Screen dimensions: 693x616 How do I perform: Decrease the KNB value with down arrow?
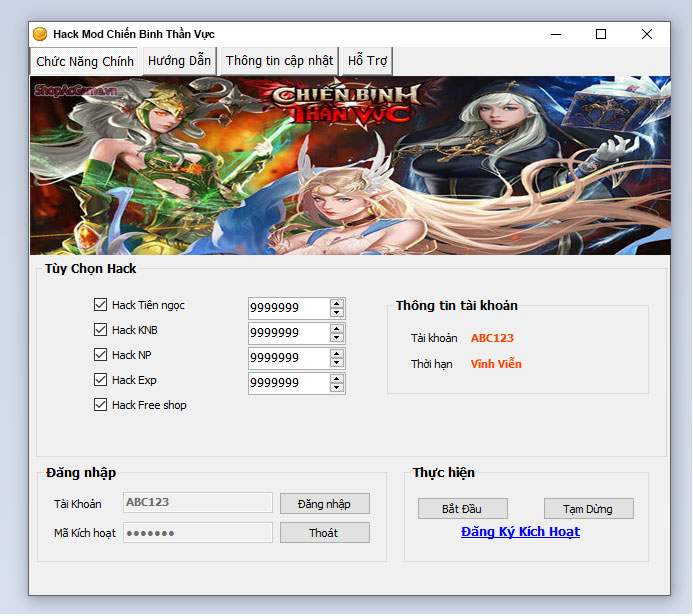click(x=337, y=338)
